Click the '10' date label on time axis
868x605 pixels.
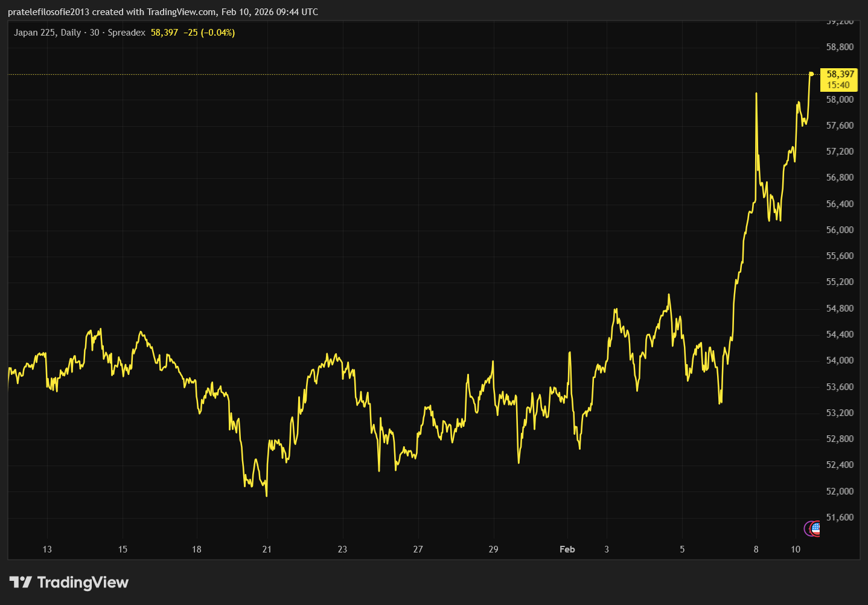pos(796,549)
